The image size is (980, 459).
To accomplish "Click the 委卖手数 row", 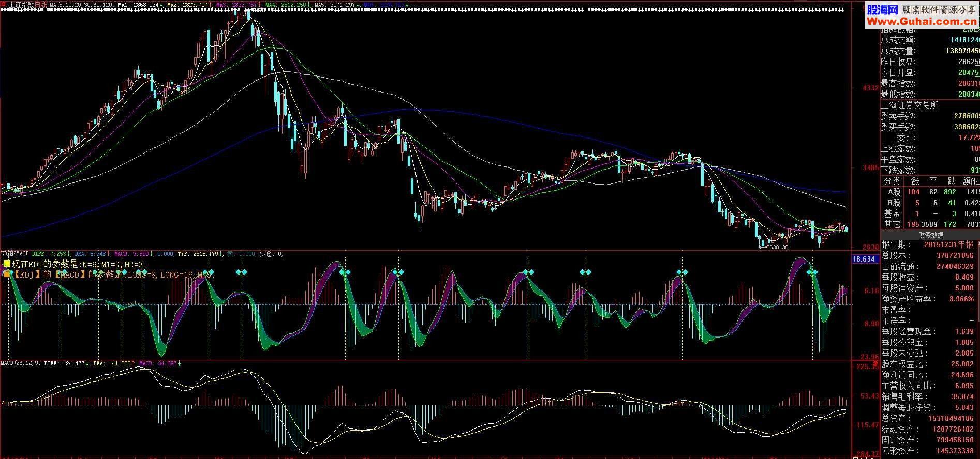I will tap(930, 116).
